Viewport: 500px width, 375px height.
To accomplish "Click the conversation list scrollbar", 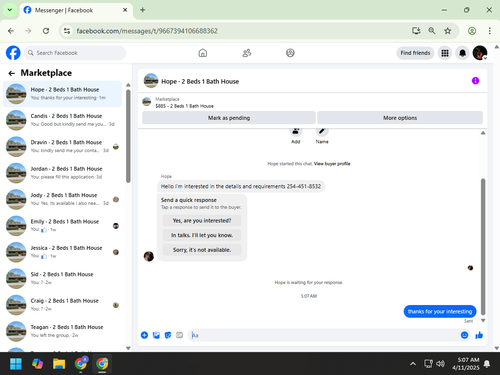I will point(128,136).
